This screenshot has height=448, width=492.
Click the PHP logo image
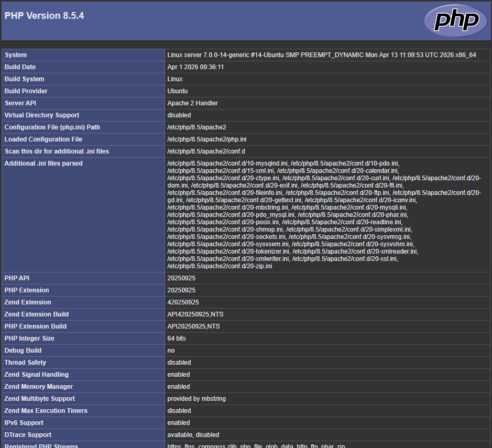pos(456,21)
